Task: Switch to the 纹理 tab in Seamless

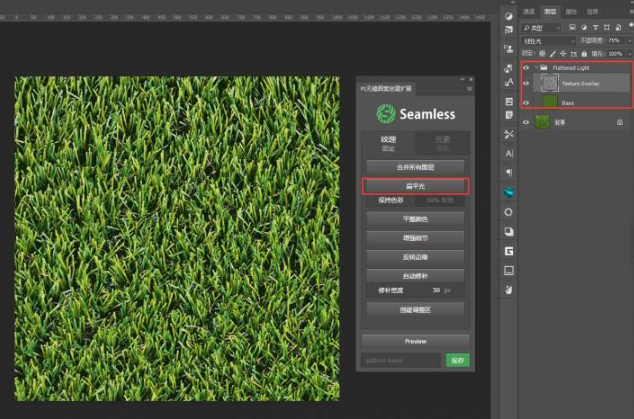Action: pos(388,143)
